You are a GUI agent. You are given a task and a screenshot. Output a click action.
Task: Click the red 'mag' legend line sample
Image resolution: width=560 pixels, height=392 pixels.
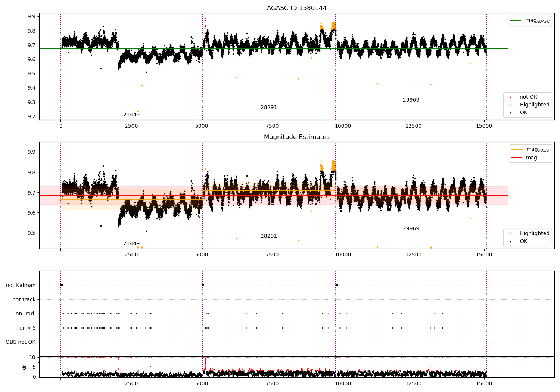click(x=517, y=158)
